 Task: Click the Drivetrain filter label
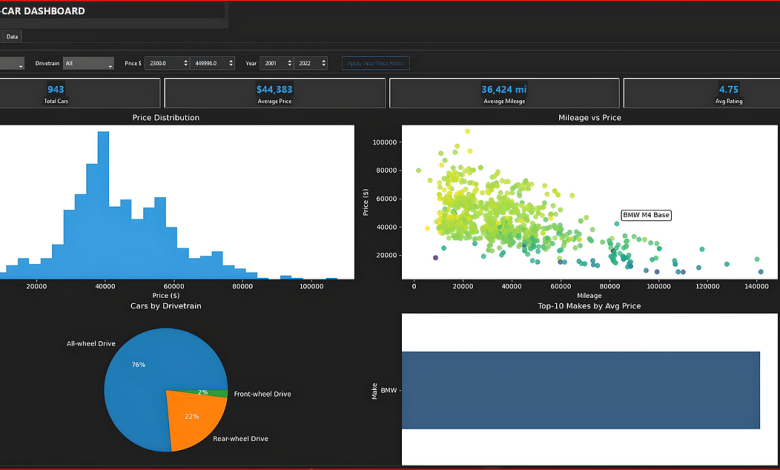[x=47, y=63]
